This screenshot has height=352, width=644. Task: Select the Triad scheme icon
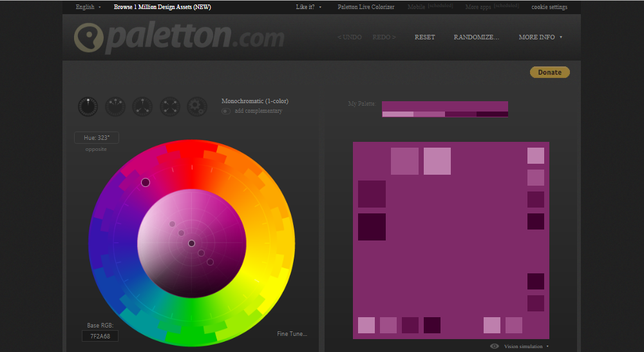coord(142,107)
